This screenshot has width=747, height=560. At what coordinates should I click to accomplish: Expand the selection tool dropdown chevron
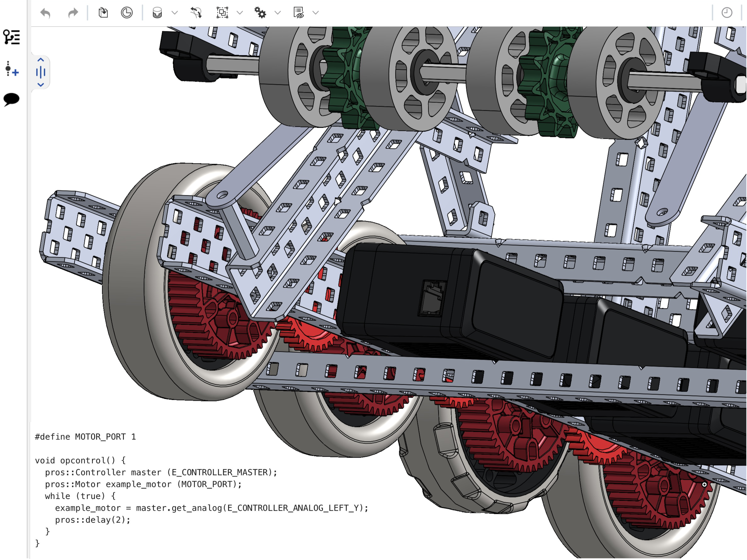coord(240,13)
